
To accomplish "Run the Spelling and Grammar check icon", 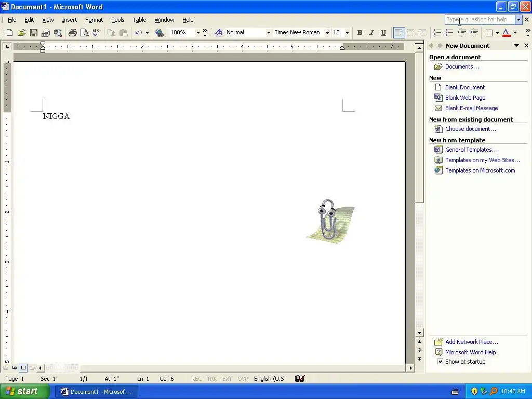I will coord(96,33).
